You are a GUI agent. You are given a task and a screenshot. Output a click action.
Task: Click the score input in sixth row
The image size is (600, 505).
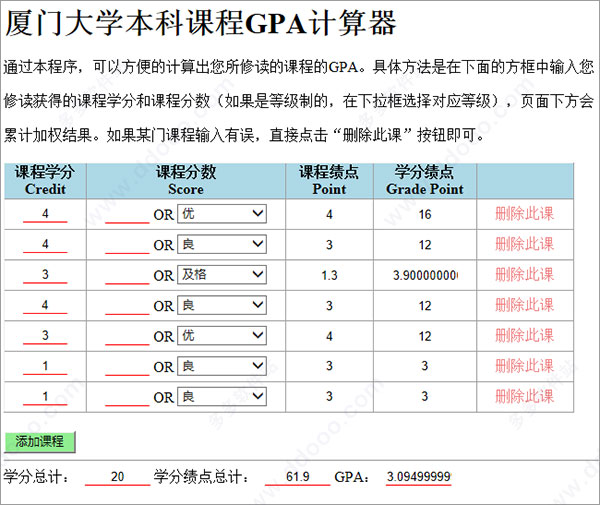pos(127,368)
